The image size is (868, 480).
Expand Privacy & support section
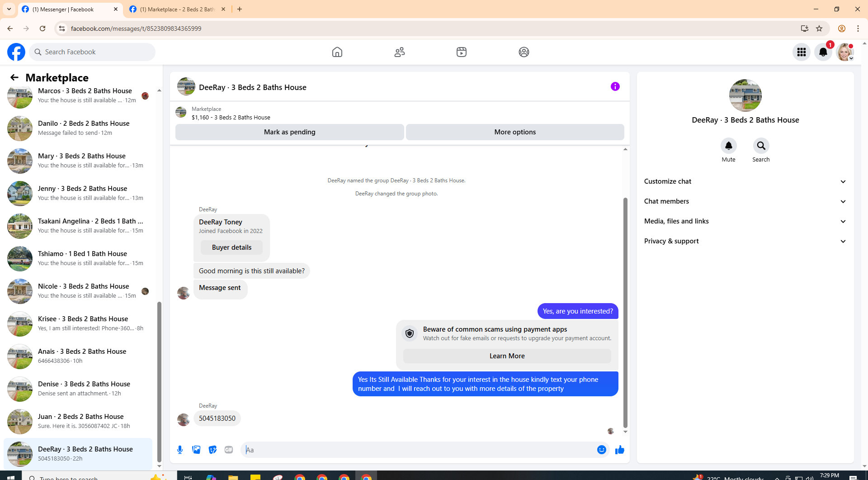(745, 241)
